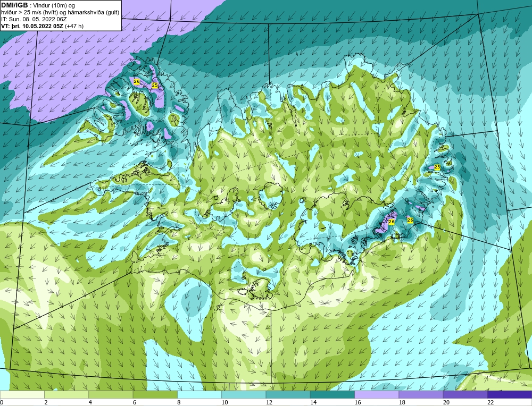Image resolution: width=532 pixels, height=406 pixels.
Task: Click the yellow 25 gust label in the Westfjords
Action: [x=155, y=85]
